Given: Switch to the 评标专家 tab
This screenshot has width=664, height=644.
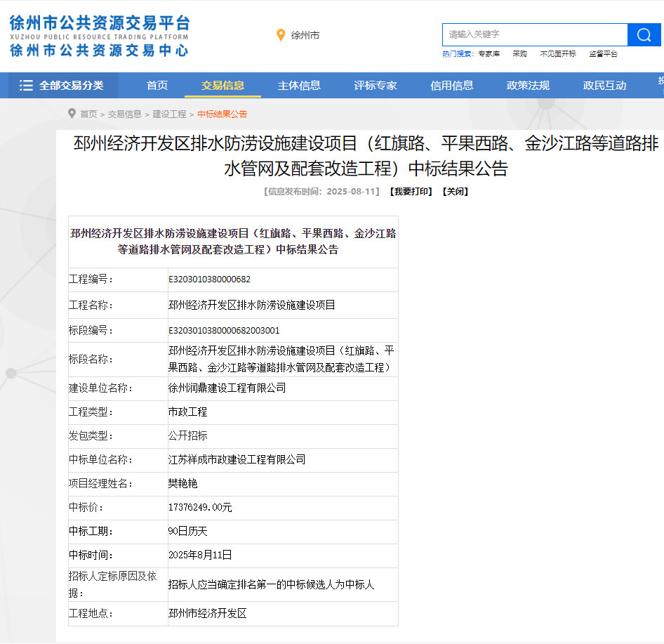Looking at the screenshot, I should click(x=376, y=86).
